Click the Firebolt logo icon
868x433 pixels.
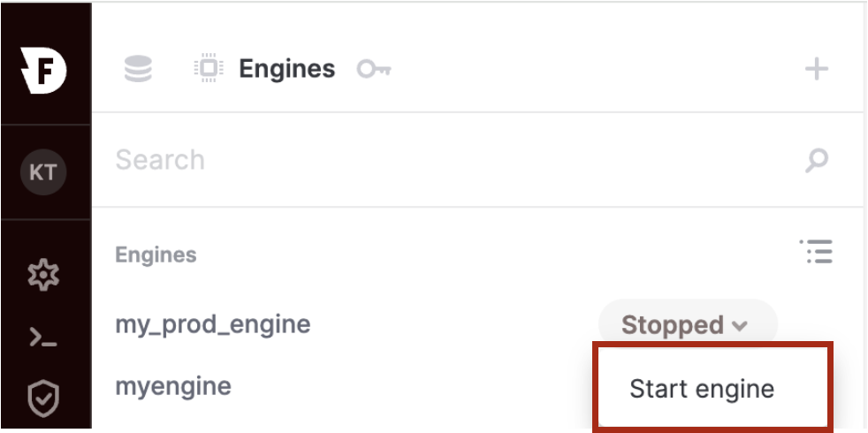43,71
